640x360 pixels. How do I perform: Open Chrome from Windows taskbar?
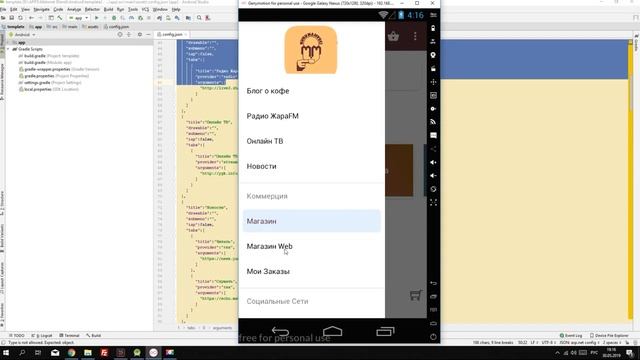click(71, 353)
